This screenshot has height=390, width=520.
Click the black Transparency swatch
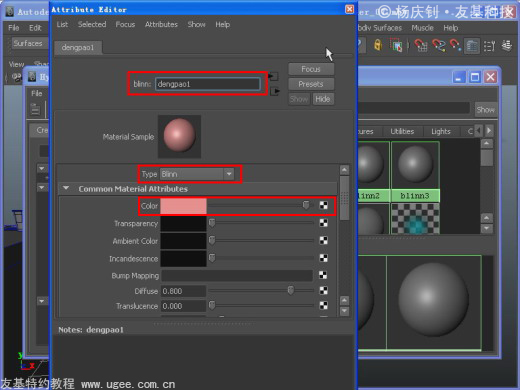183,223
